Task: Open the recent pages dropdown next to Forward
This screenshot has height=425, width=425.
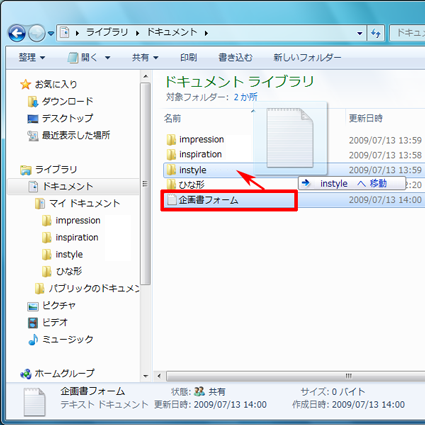Action: point(51,33)
